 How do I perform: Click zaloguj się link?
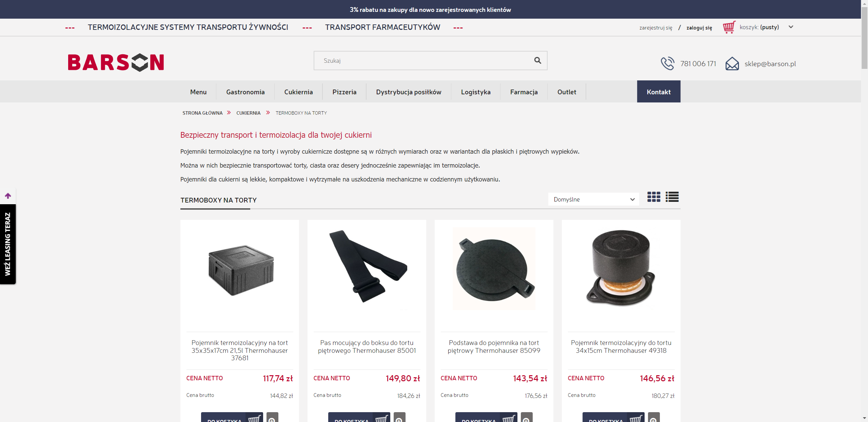click(x=699, y=28)
